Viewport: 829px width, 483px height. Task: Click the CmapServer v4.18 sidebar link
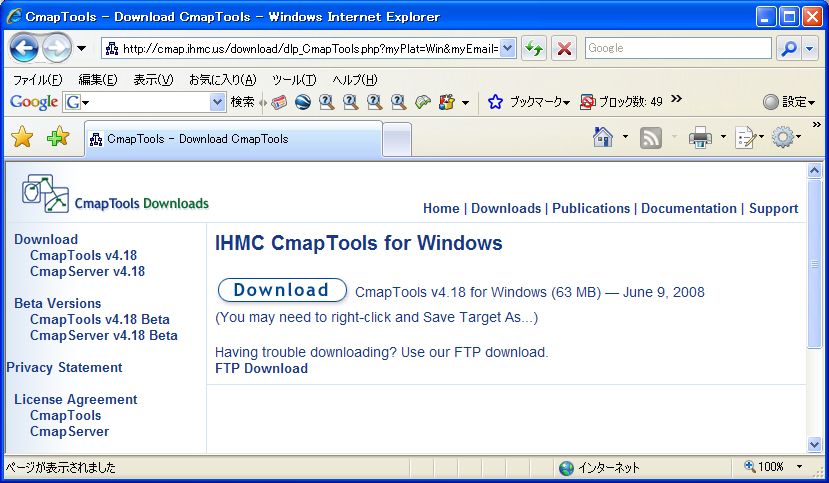coord(87,271)
